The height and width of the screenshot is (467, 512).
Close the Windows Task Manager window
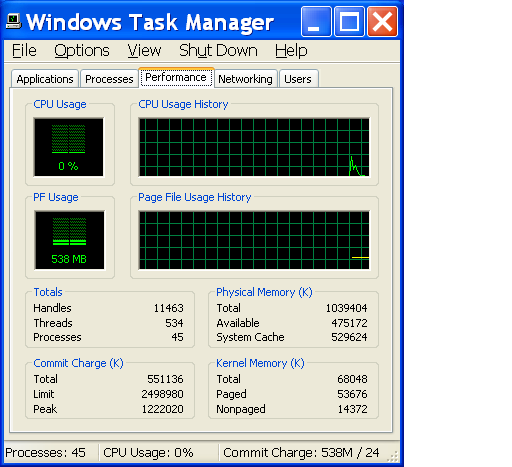coord(382,22)
